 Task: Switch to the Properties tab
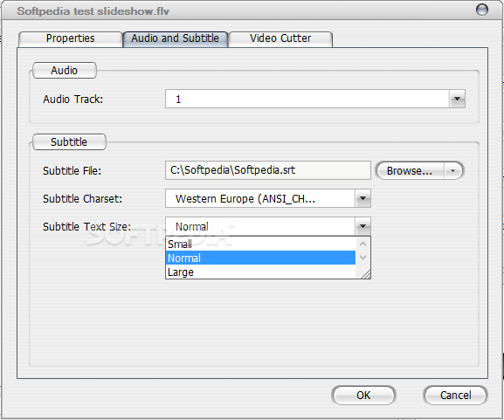coord(70,38)
